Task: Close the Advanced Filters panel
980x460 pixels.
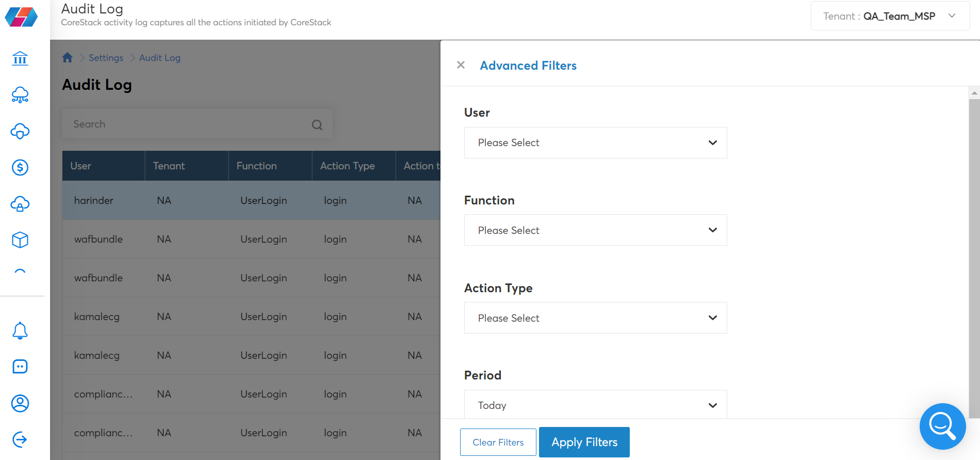Action: (461, 65)
